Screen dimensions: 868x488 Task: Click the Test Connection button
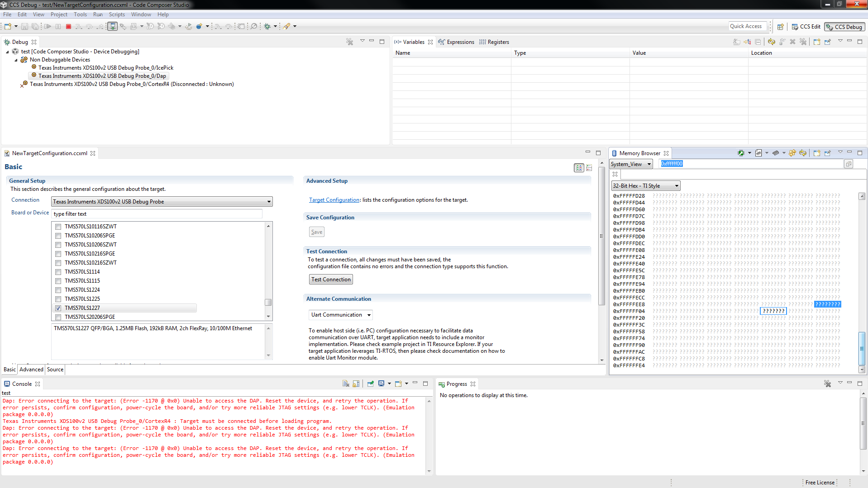point(331,280)
